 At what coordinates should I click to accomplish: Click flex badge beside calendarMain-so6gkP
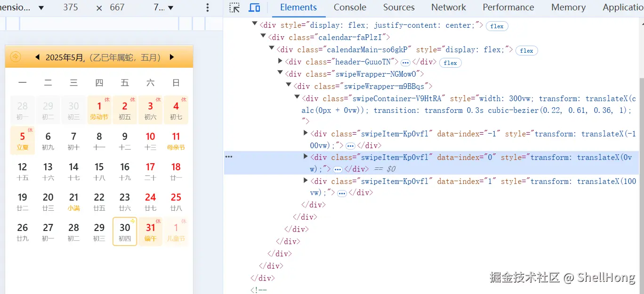[x=527, y=50]
